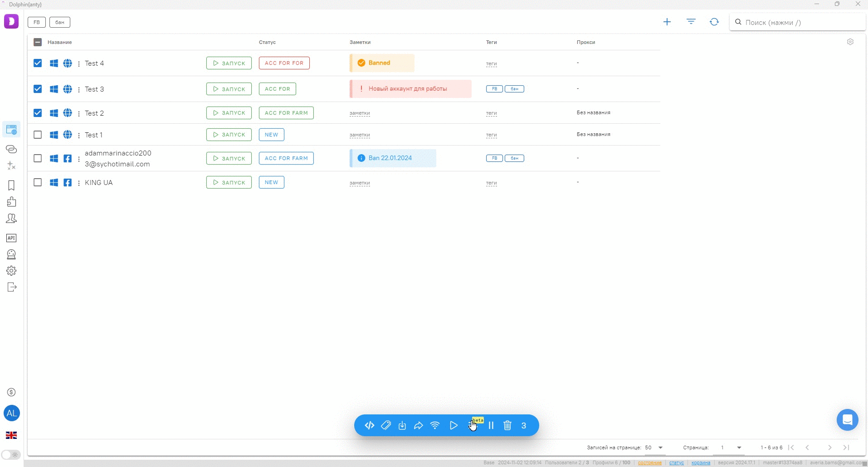Refresh the profile list
The height and width of the screenshot is (467, 868).
[x=714, y=22]
